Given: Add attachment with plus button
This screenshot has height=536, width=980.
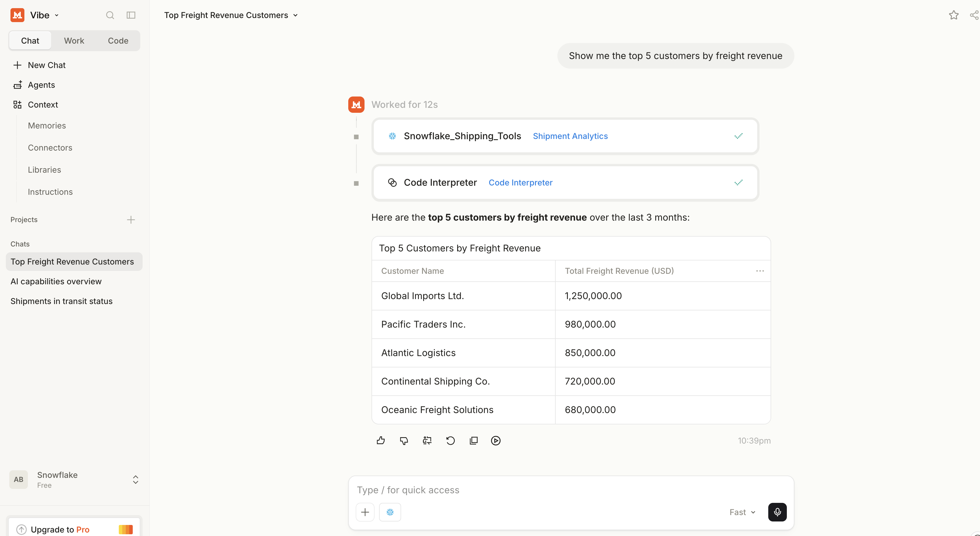Looking at the screenshot, I should click(x=365, y=512).
